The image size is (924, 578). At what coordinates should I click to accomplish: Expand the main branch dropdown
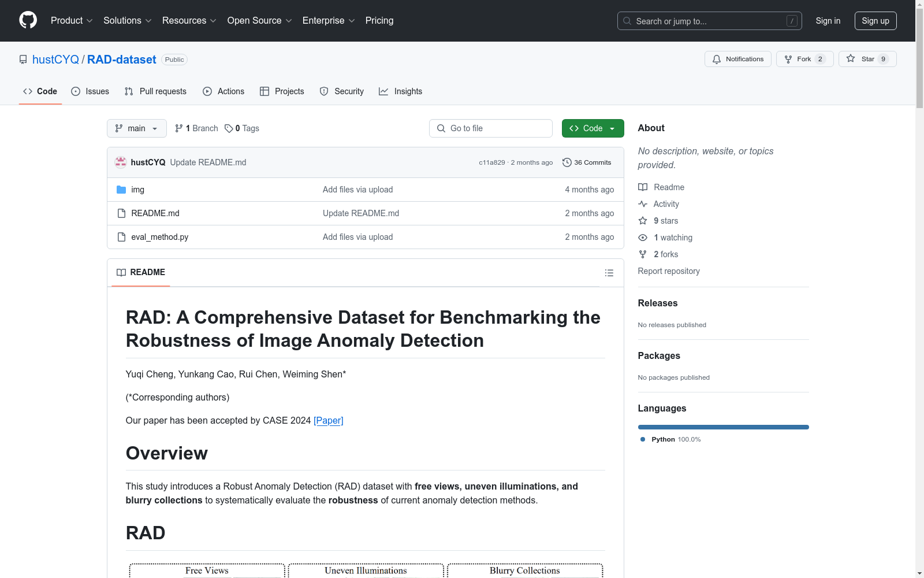137,128
